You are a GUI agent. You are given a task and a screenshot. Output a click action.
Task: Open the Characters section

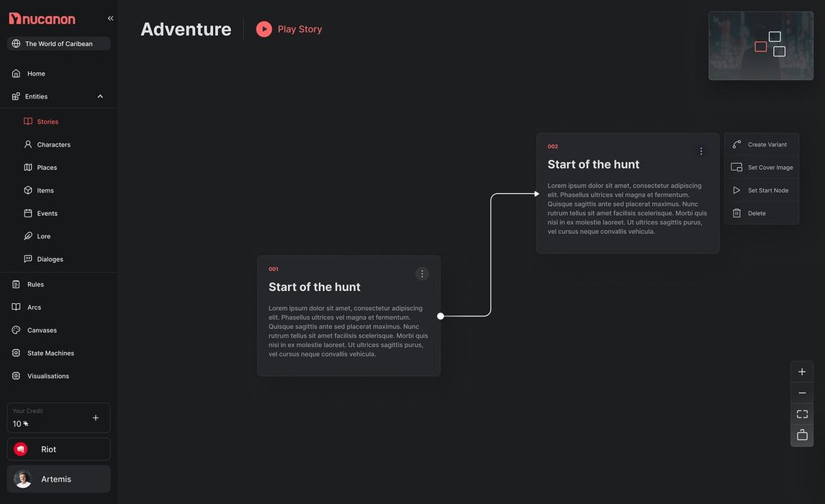pyautogui.click(x=53, y=145)
